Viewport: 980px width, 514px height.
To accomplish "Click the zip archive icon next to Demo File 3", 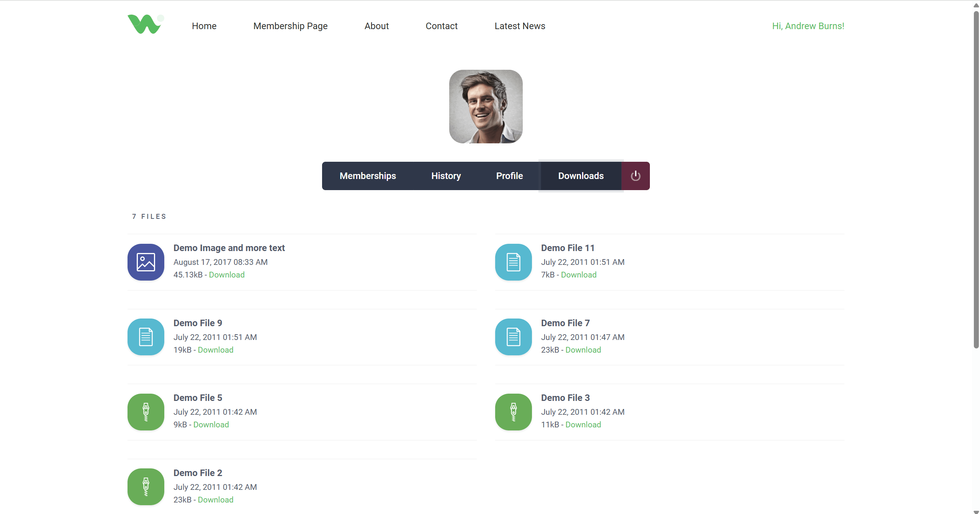I will coord(513,412).
